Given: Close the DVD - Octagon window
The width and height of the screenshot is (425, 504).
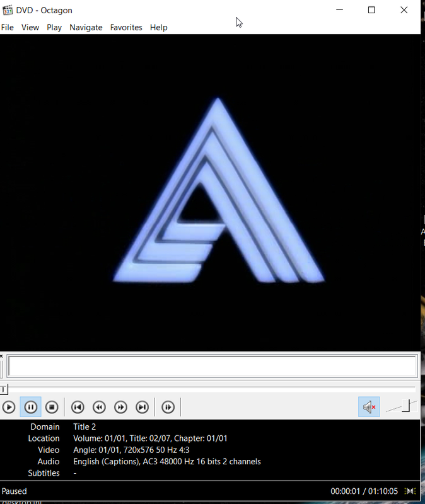Looking at the screenshot, I should pyautogui.click(x=404, y=10).
